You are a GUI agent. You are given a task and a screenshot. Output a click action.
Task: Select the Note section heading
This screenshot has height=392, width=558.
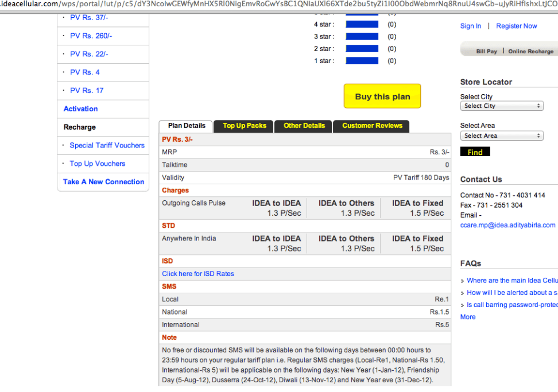[169, 337]
